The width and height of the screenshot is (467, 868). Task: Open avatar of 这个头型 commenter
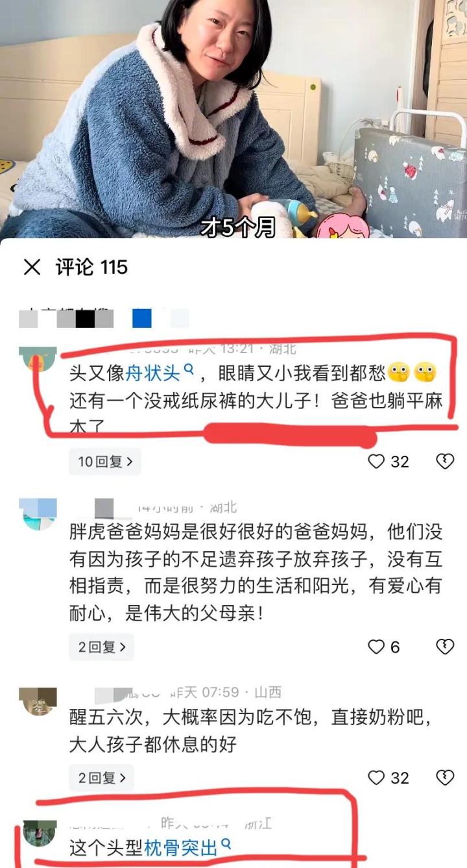coord(38,833)
